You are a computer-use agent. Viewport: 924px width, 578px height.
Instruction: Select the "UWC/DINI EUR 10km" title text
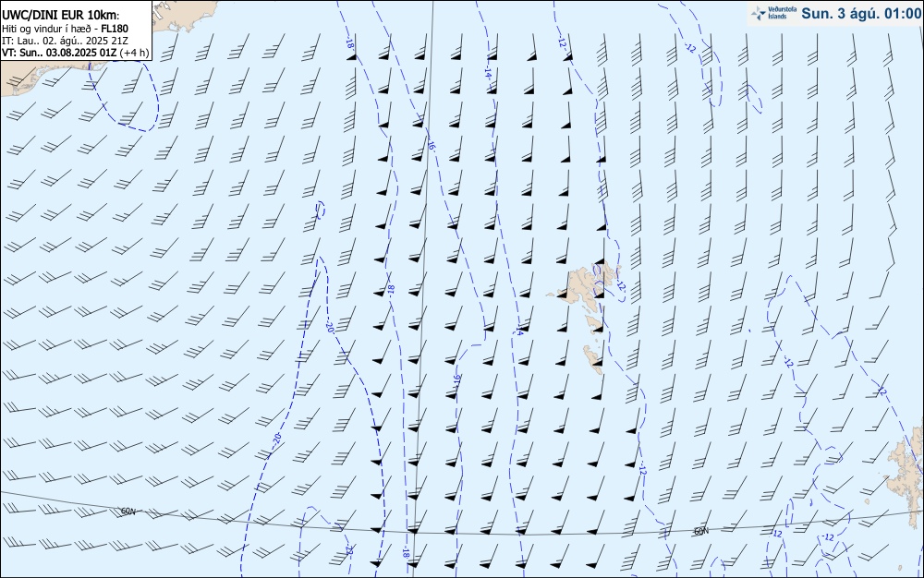(59, 16)
